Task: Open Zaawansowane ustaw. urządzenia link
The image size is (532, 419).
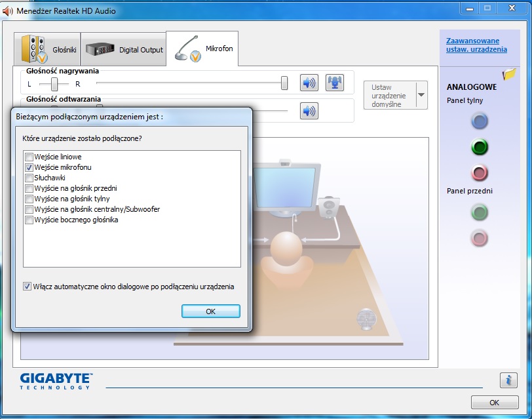Action: tap(476, 45)
